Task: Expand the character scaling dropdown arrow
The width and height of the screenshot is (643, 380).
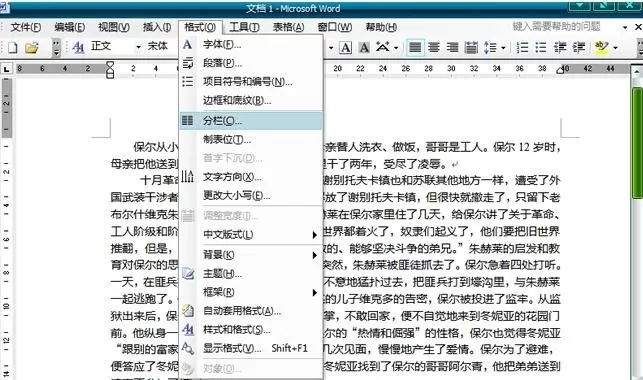Action: coord(396,48)
